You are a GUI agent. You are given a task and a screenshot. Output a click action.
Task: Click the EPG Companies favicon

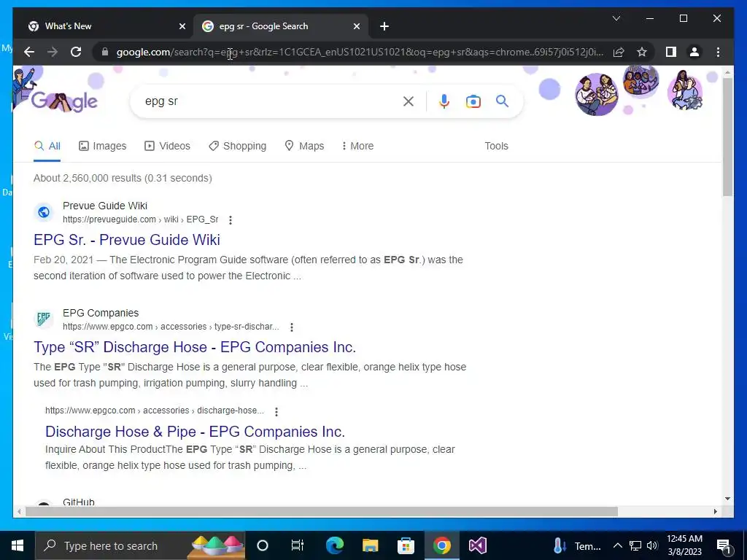44,319
